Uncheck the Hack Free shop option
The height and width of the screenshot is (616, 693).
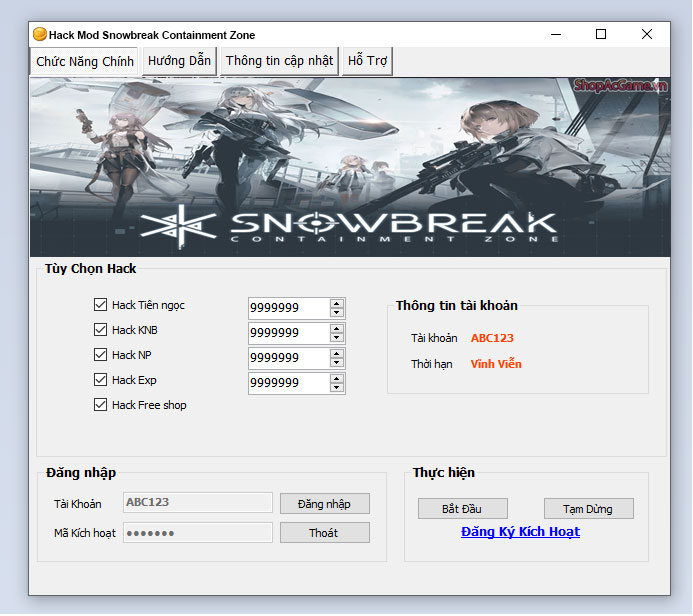tap(100, 404)
